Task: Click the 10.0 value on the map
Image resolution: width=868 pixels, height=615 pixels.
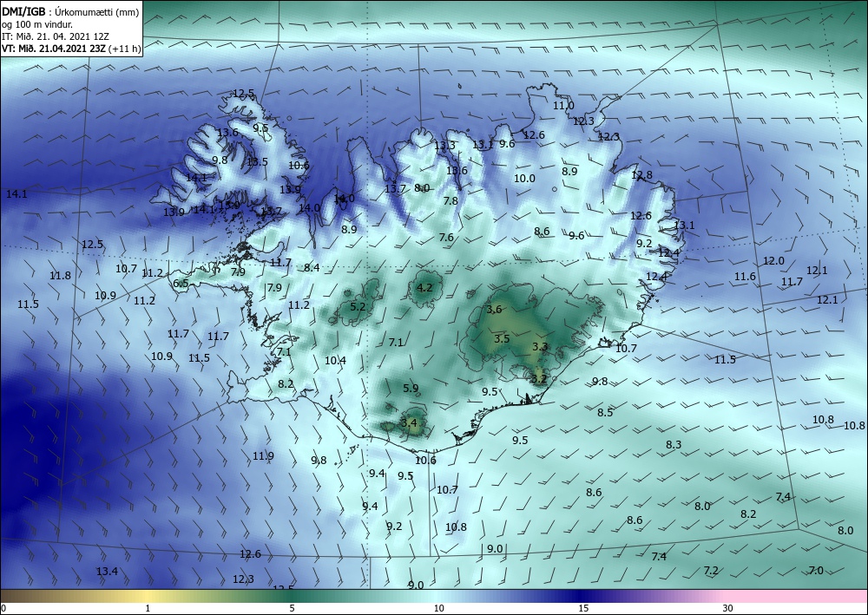Action: [x=524, y=178]
